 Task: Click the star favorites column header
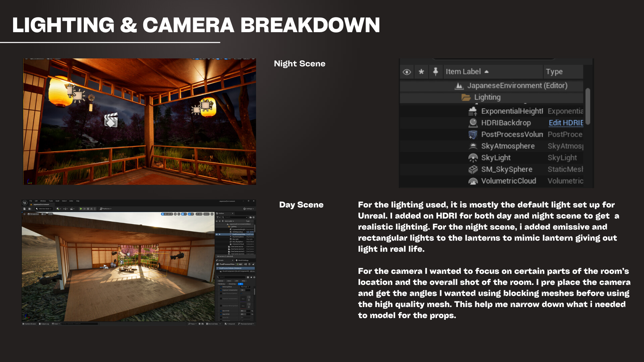pyautogui.click(x=421, y=72)
